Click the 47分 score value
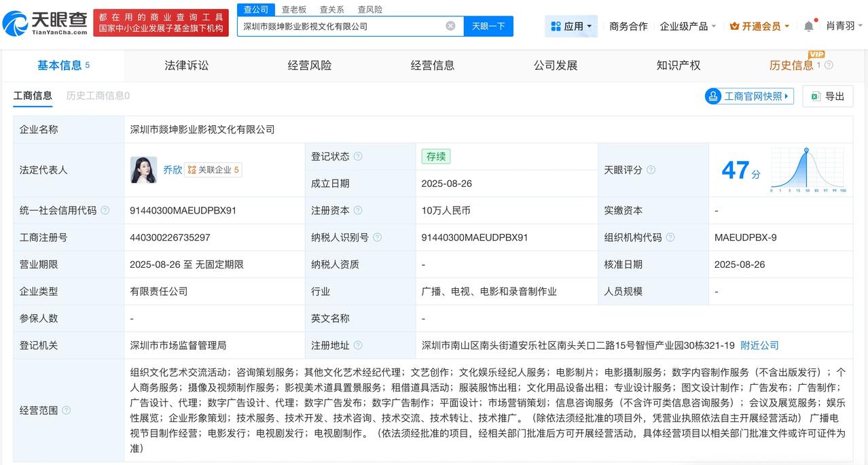This screenshot has width=868, height=465. coord(741,170)
